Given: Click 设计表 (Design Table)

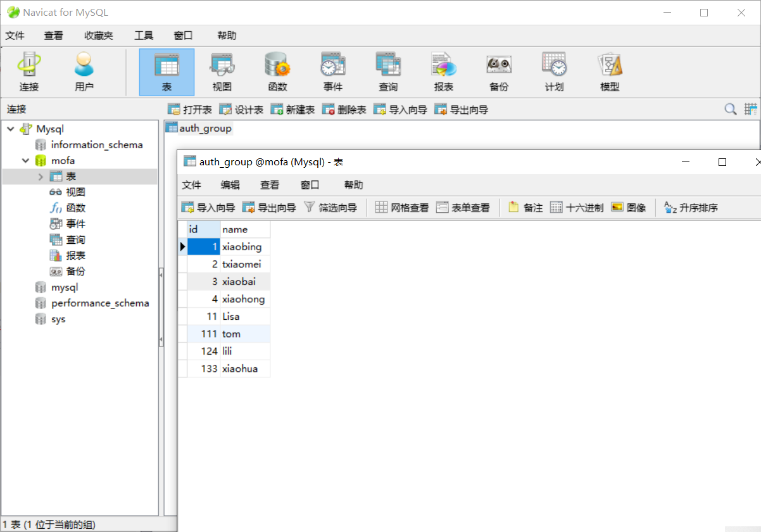Looking at the screenshot, I should coord(241,110).
